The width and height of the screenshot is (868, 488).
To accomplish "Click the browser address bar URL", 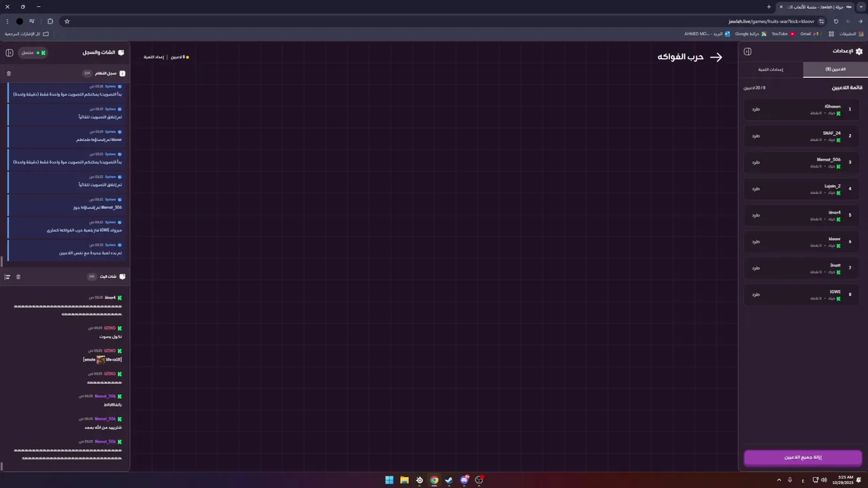I will coord(771,21).
